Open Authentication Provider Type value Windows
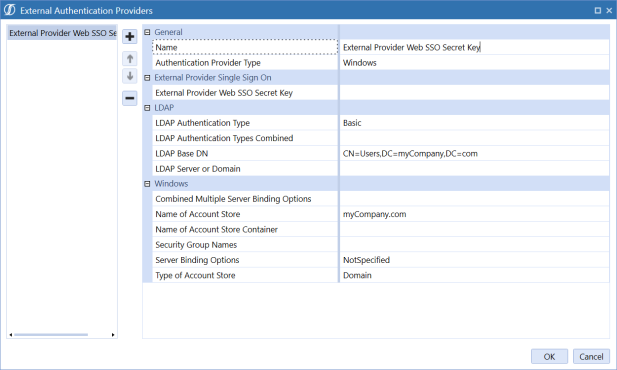This screenshot has width=617, height=370. click(x=474, y=63)
